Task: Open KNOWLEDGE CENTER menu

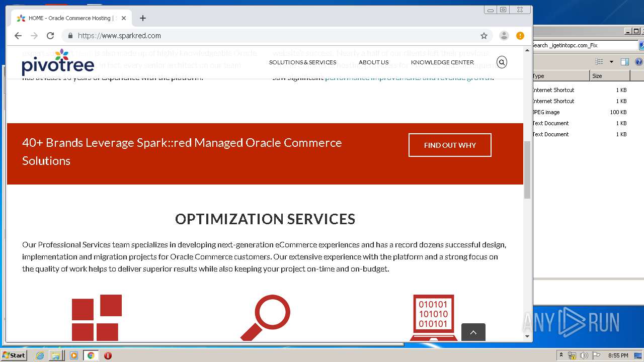Action: tap(442, 62)
